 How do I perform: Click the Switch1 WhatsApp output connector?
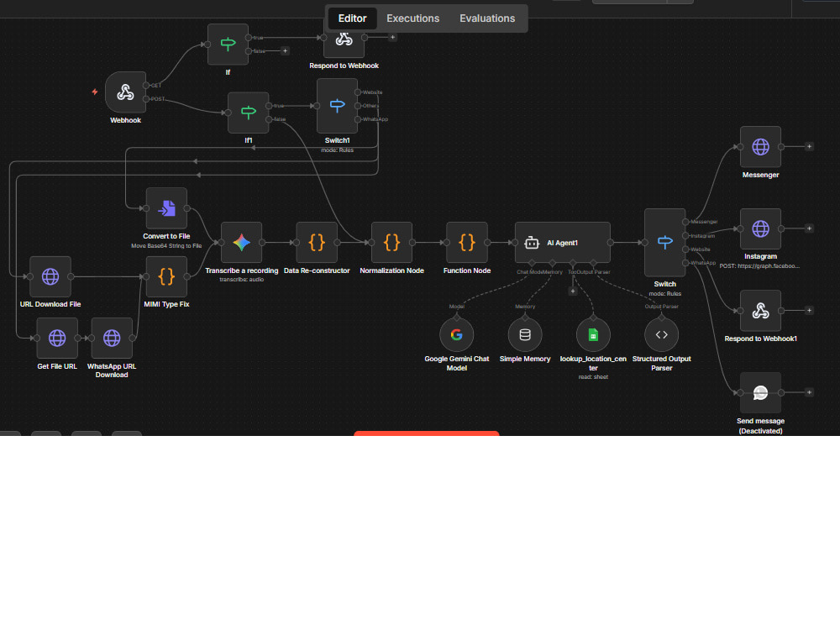pos(357,119)
